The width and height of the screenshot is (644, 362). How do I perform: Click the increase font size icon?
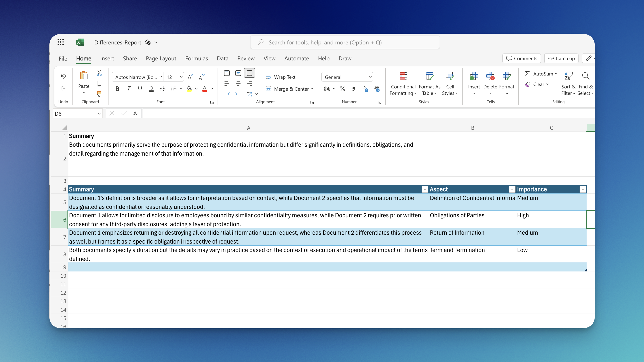tap(190, 77)
